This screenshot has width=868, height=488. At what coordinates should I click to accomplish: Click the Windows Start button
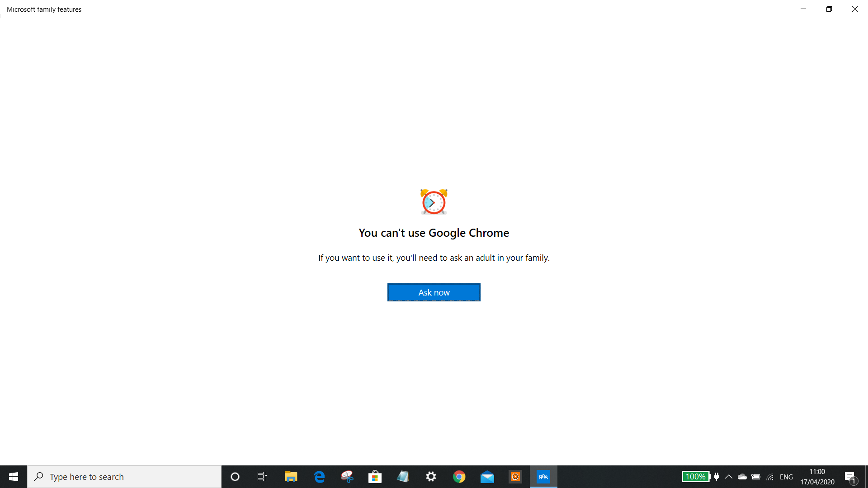pyautogui.click(x=13, y=476)
